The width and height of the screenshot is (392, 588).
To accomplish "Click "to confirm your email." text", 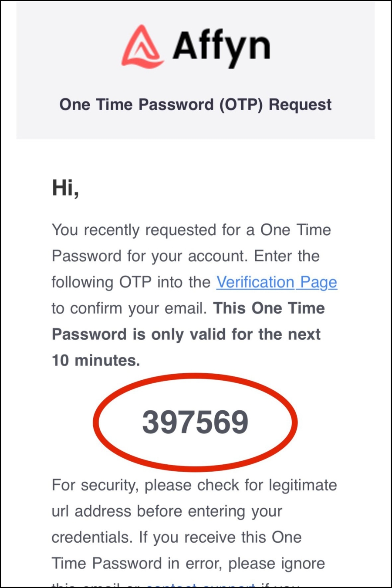I will 129,308.
